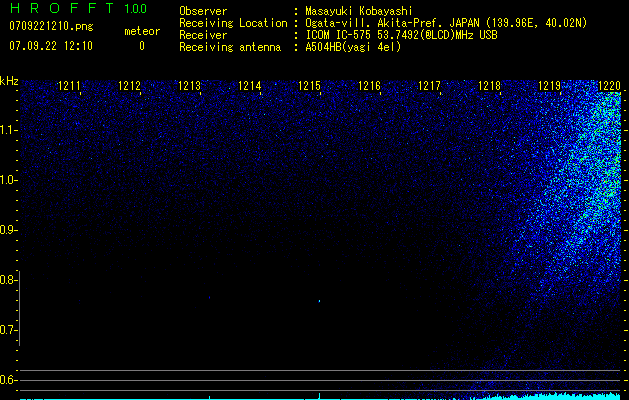Click time axis marker 1220
The height and width of the screenshot is (400, 629).
click(609, 86)
